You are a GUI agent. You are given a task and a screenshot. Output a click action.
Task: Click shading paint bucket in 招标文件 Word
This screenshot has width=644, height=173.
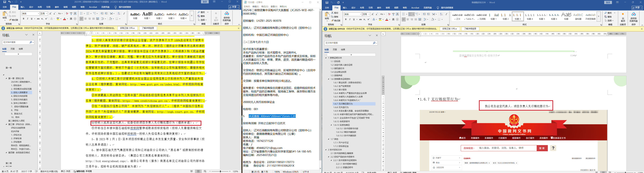click(x=110, y=19)
